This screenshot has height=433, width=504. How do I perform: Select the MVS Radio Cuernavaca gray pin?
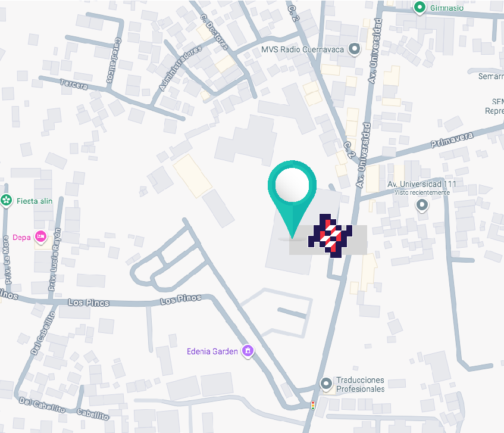(x=355, y=49)
